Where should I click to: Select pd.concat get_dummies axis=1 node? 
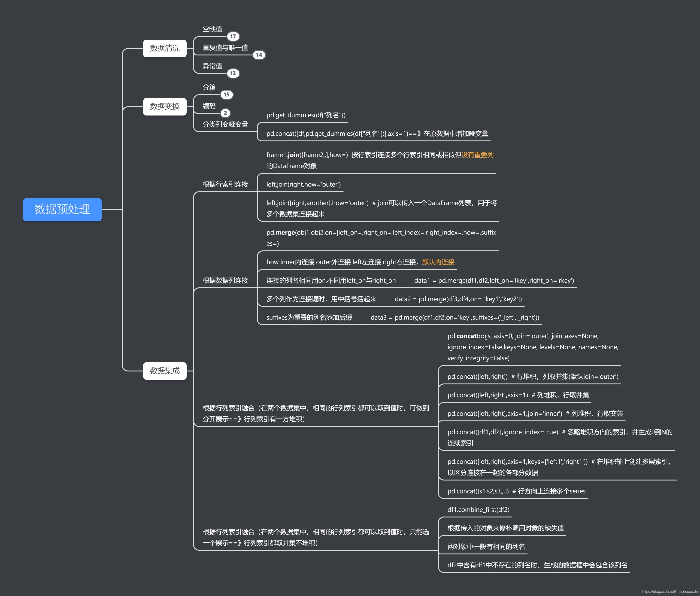point(377,134)
